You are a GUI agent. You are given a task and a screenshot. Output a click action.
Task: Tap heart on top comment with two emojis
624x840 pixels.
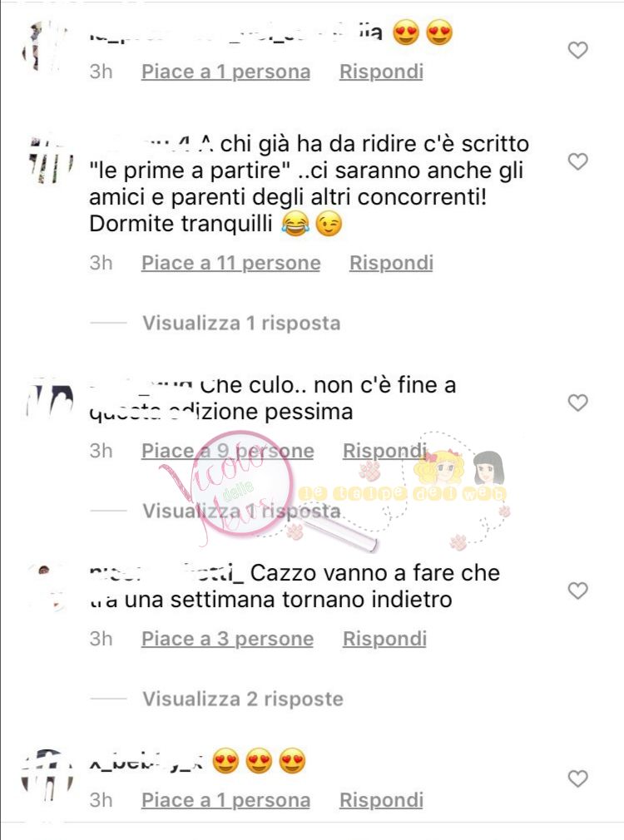[x=577, y=51]
